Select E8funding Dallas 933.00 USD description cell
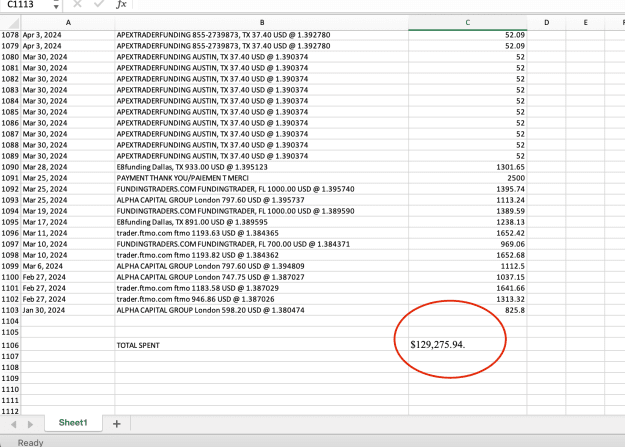This screenshot has height=447, width=625. click(x=262, y=167)
